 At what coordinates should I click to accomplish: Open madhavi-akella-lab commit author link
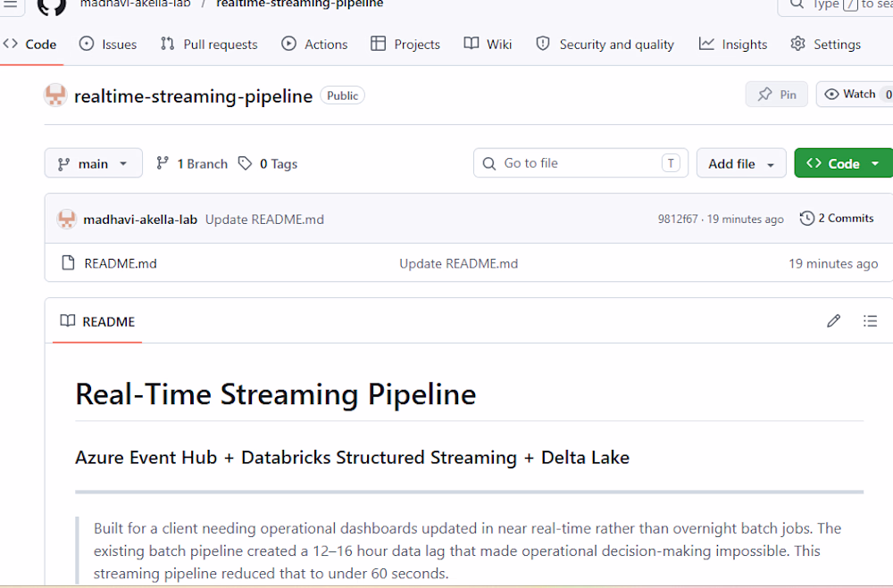140,219
